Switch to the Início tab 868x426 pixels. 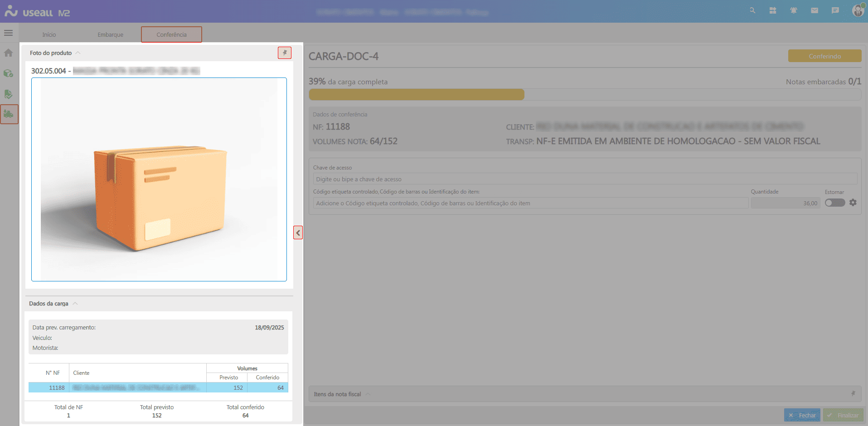pyautogui.click(x=49, y=35)
